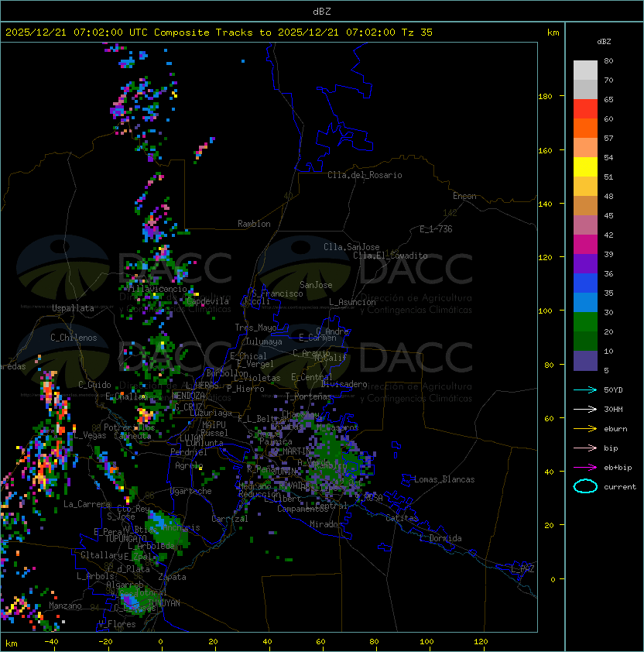Click the 100 km tick on the right axis
Screen dimensions: 644x652
(545, 311)
